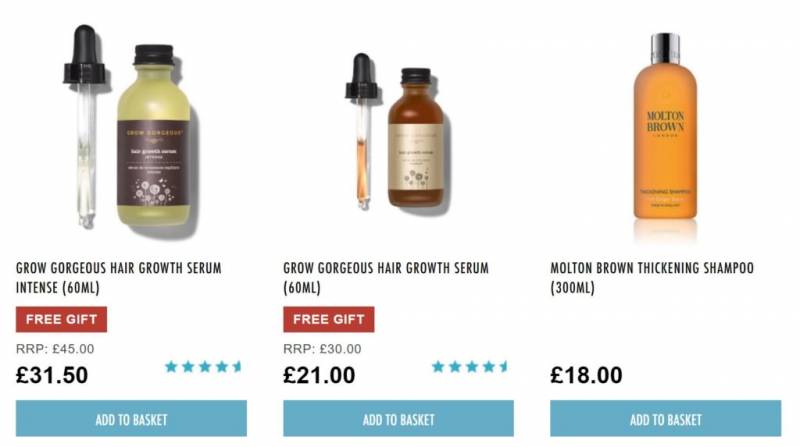Add Molton Brown Thickening Shampoo to basket

pos(665,418)
